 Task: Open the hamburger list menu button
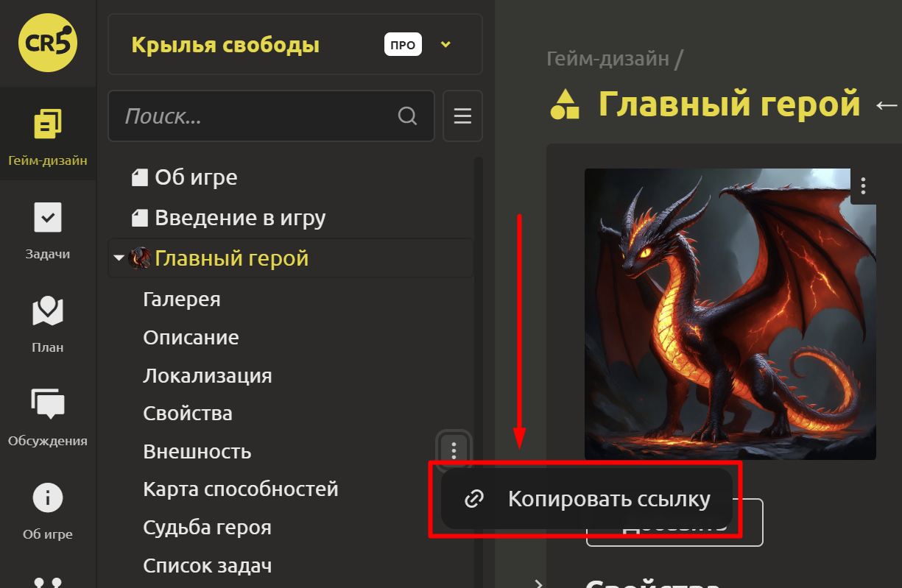[x=462, y=116]
